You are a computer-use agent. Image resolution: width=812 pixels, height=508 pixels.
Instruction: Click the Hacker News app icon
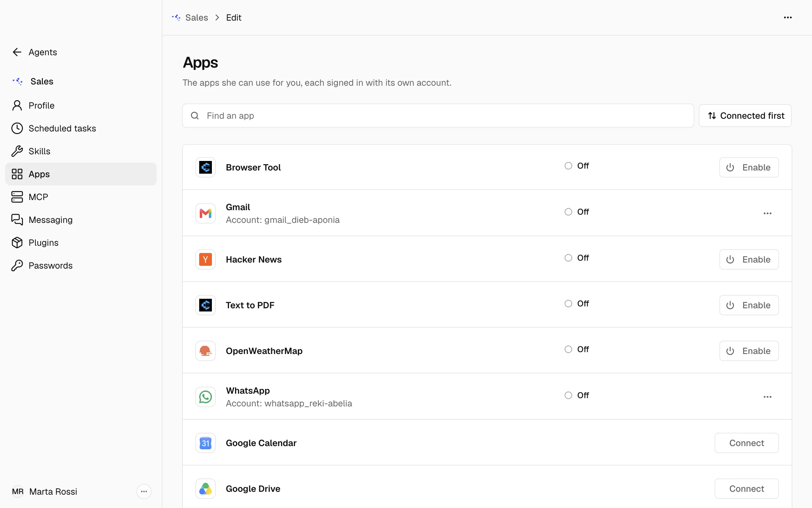point(206,259)
